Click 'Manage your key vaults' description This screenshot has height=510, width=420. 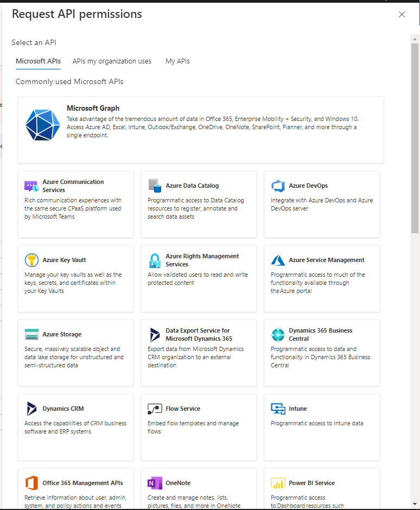(73, 283)
